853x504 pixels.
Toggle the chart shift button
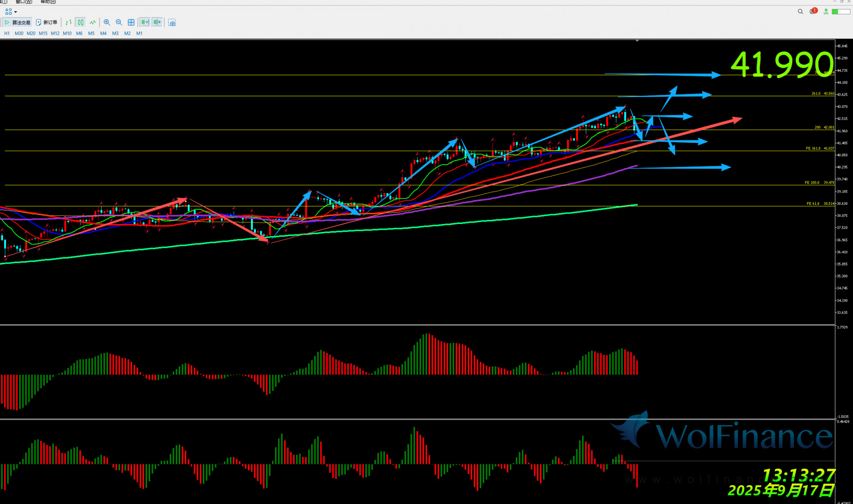[157, 23]
